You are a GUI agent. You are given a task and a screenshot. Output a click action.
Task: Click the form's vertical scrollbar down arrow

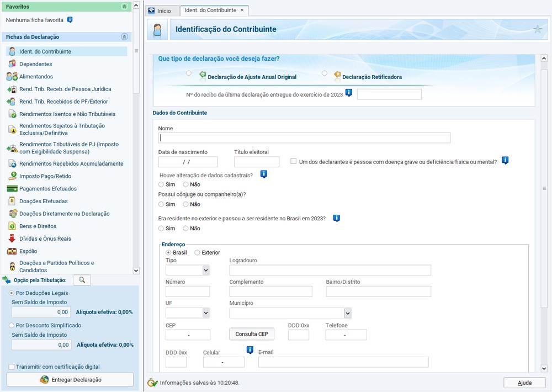[544, 368]
